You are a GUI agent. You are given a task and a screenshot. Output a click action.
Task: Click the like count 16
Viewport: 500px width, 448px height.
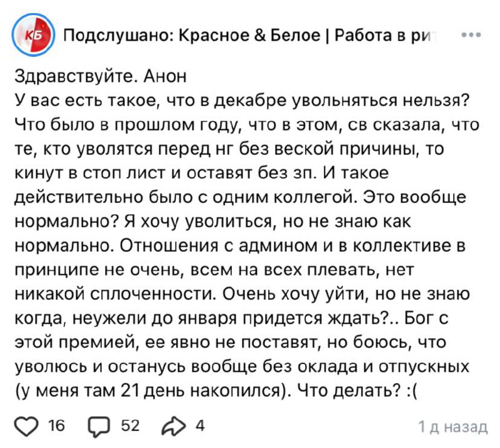[56, 426]
